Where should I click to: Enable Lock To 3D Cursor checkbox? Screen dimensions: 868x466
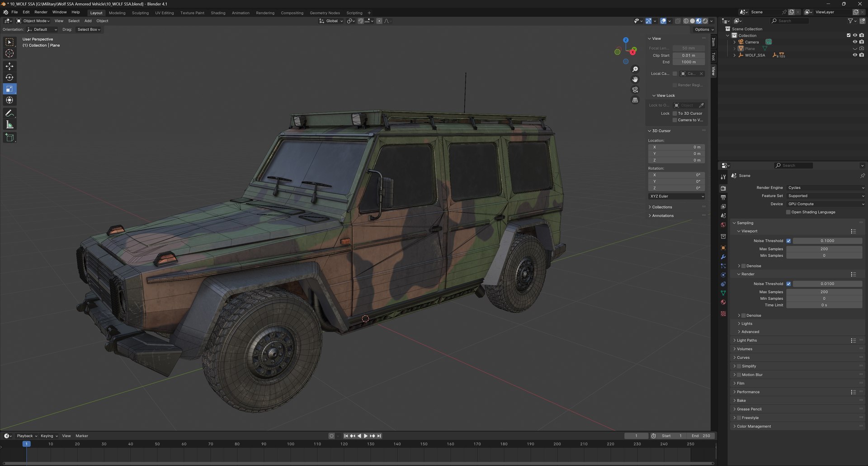pos(675,114)
